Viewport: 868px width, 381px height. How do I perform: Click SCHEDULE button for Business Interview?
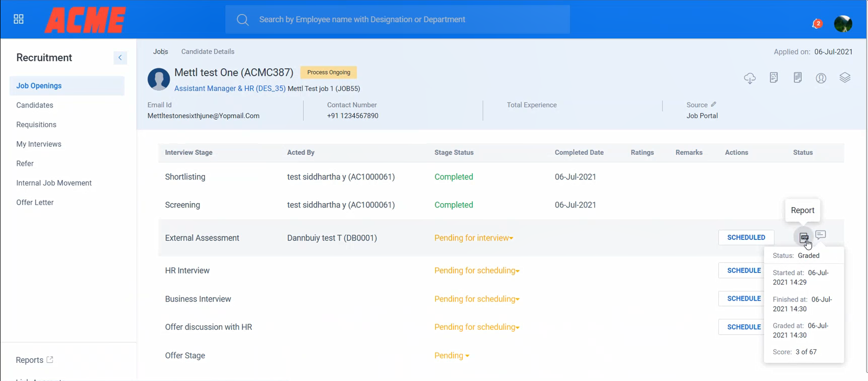pos(741,299)
